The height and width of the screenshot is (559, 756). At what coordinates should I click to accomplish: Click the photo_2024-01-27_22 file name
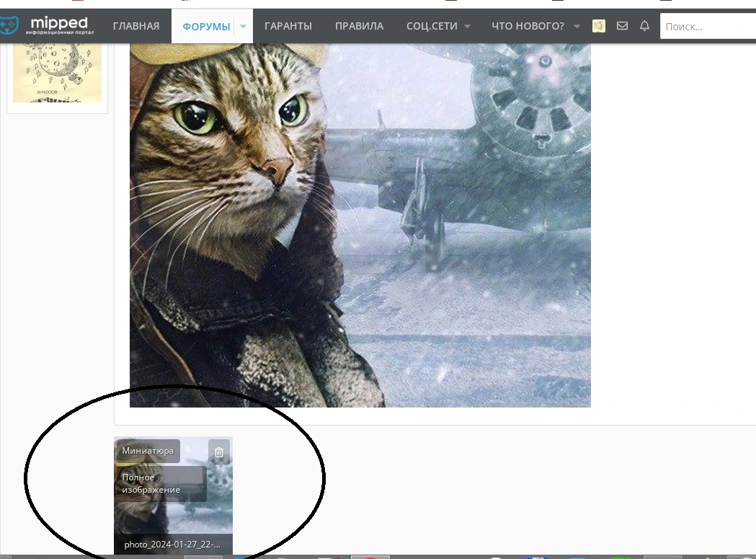pyautogui.click(x=173, y=545)
